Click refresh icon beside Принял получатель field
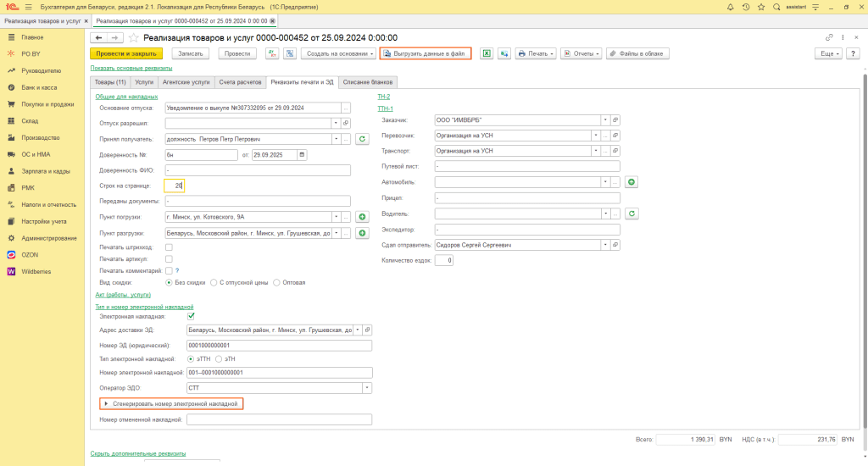This screenshot has height=466, width=868. pos(362,139)
